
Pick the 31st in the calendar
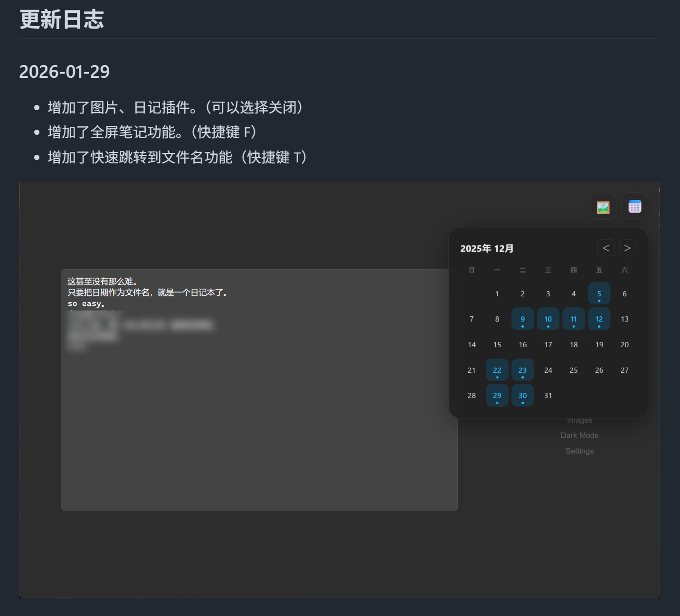click(x=548, y=396)
